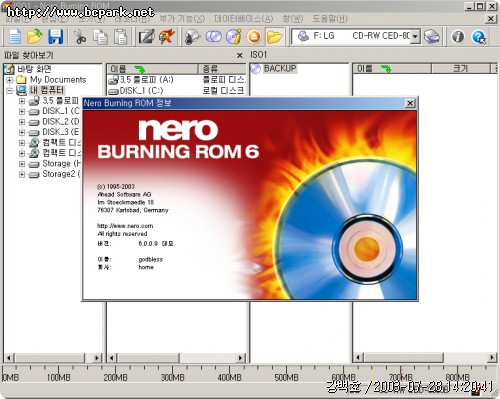Select the scissors Cut icon
The image size is (500, 399).
click(x=79, y=36)
